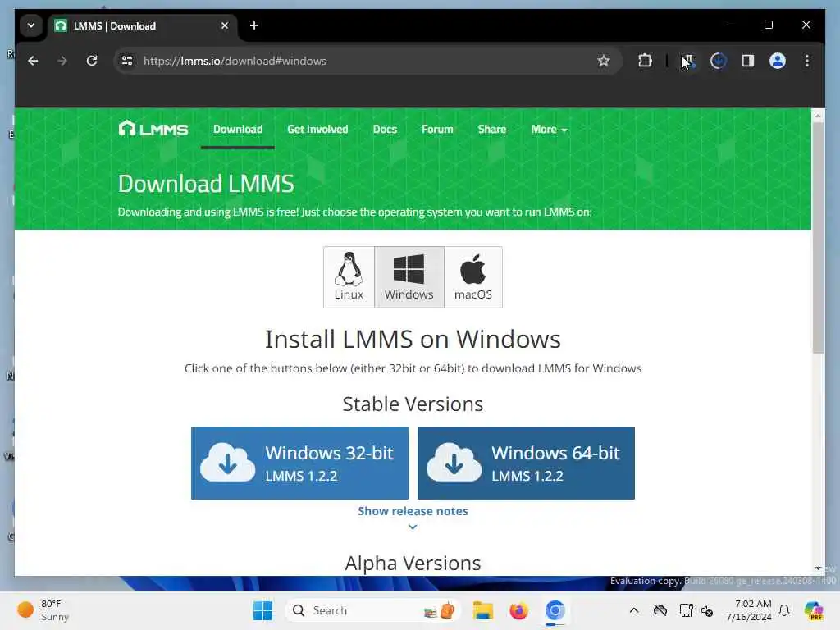
Task: Open the Windows Start menu
Action: pos(262,610)
